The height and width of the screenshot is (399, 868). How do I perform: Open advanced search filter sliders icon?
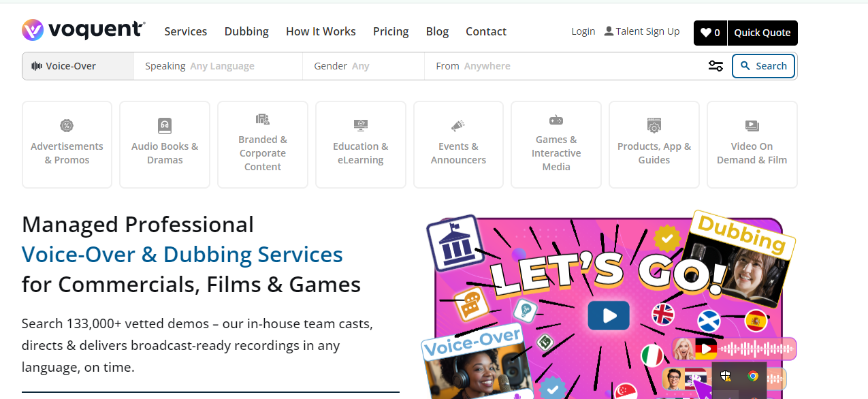(716, 66)
